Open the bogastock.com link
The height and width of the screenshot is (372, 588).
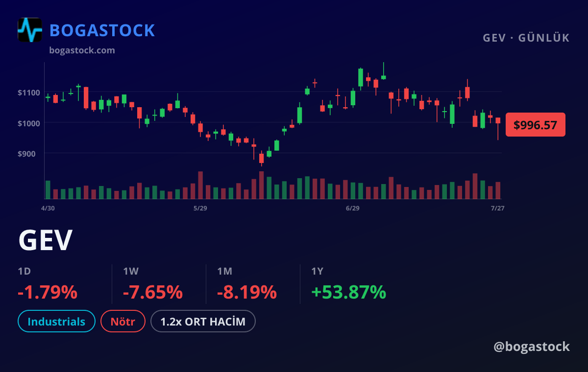[82, 50]
